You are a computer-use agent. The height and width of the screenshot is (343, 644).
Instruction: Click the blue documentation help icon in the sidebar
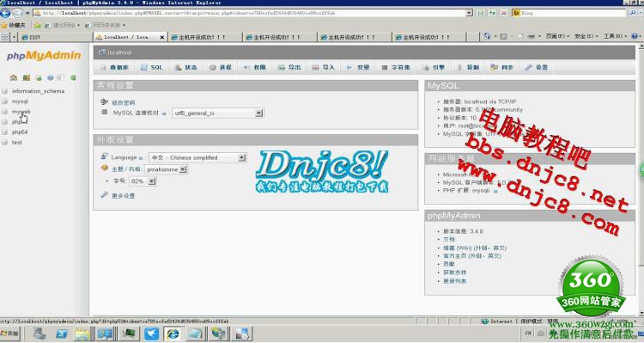coord(50,77)
